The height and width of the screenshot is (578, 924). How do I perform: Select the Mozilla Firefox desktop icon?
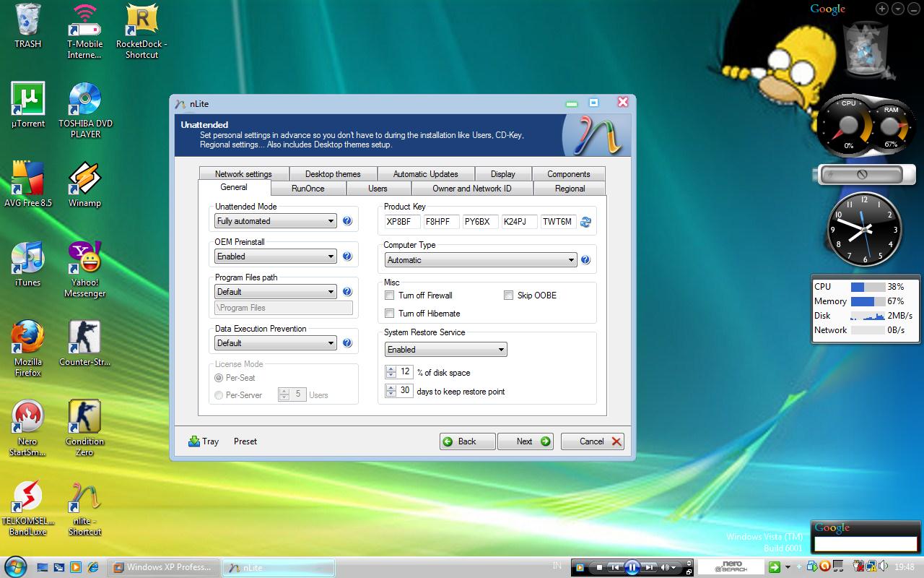click(x=28, y=349)
